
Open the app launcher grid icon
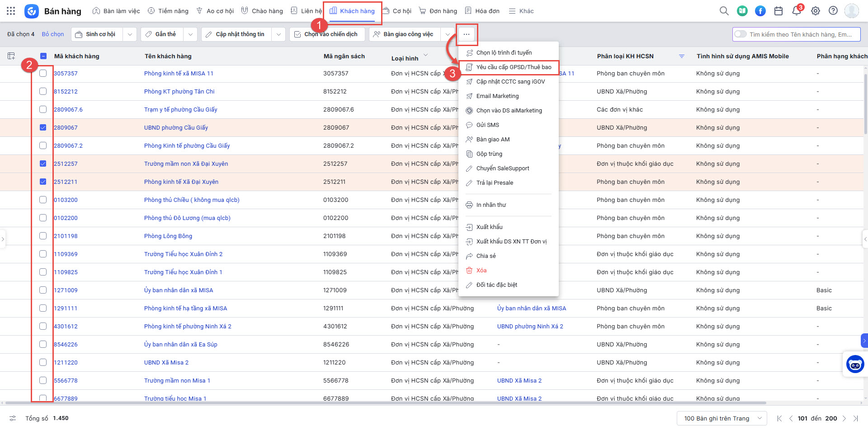[11, 11]
